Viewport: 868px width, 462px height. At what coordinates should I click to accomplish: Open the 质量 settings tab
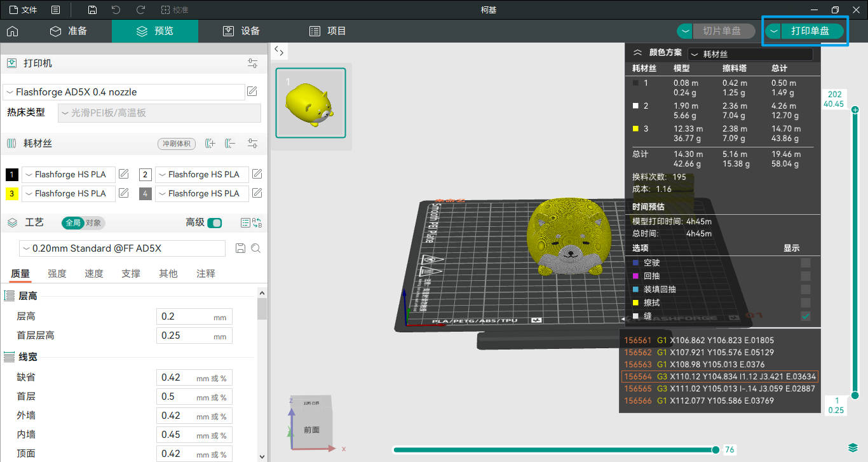point(20,274)
